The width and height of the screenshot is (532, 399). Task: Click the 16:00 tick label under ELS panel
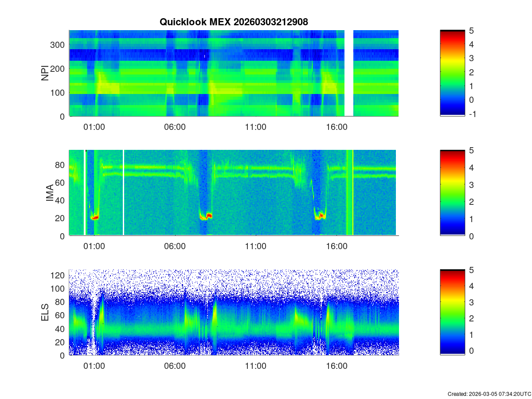336,366
